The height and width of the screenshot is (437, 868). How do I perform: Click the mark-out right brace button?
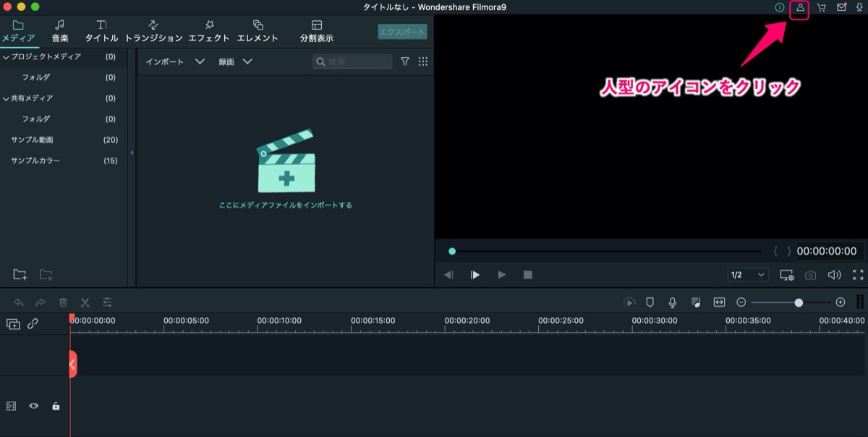coord(789,251)
